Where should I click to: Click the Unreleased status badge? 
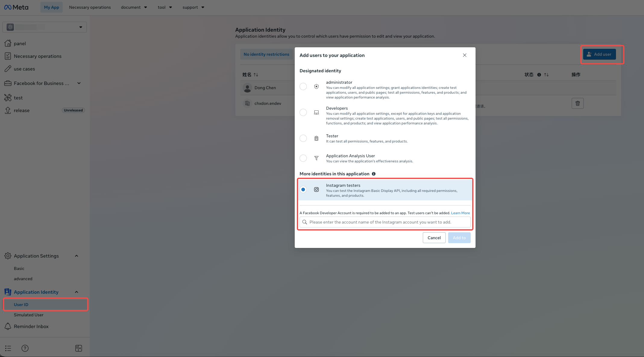[x=73, y=110]
